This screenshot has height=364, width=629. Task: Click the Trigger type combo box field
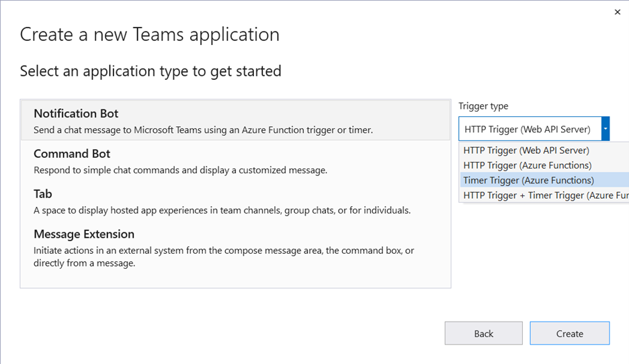529,129
